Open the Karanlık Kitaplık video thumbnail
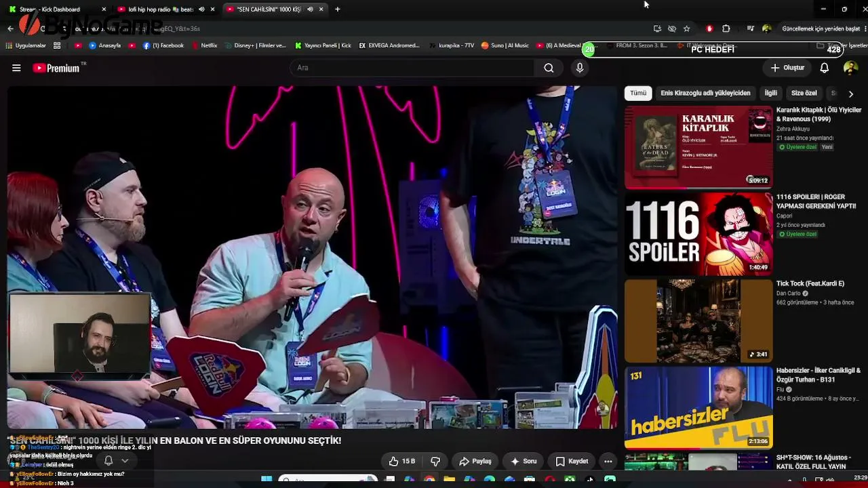This screenshot has width=868, height=488. click(698, 147)
